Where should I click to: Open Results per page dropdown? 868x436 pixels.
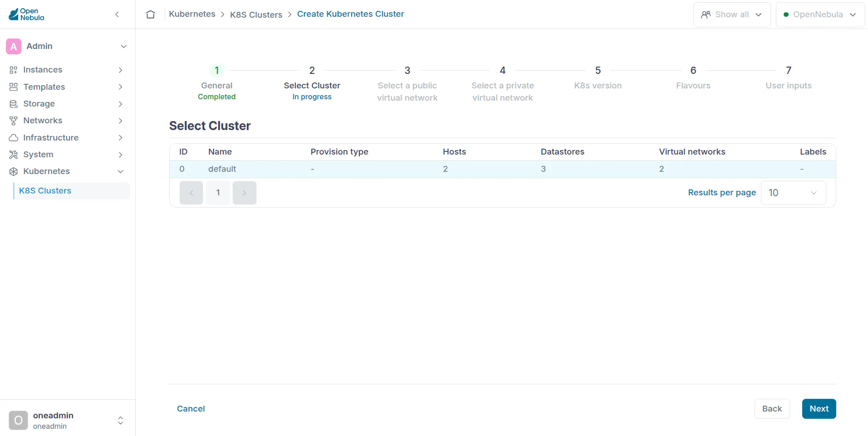(793, 193)
